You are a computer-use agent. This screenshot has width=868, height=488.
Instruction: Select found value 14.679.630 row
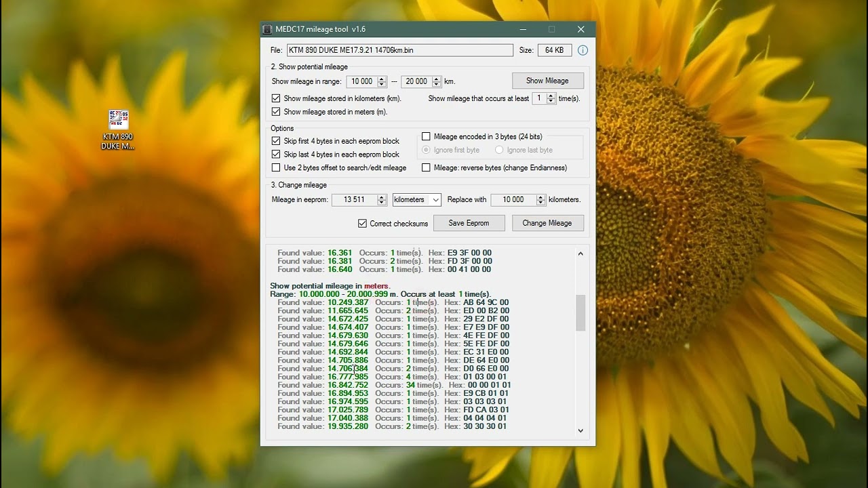(x=393, y=335)
